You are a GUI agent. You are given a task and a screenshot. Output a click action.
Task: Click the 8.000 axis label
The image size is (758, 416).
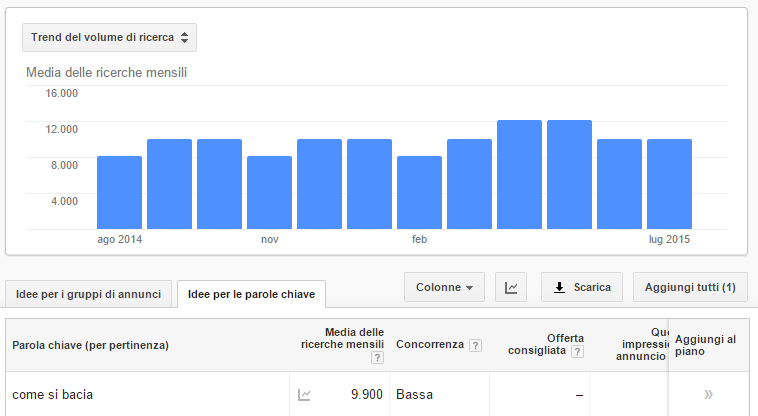click(x=64, y=165)
